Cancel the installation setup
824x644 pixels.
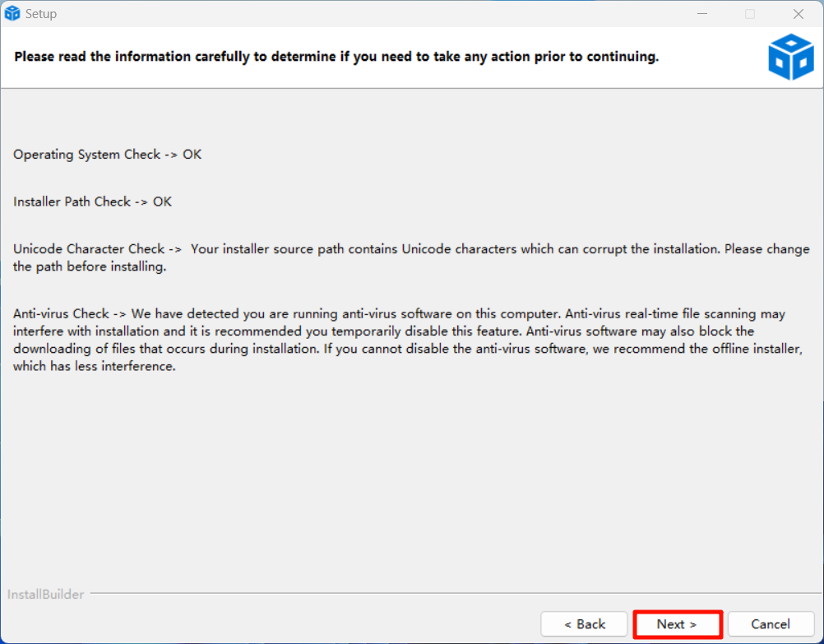click(x=771, y=624)
